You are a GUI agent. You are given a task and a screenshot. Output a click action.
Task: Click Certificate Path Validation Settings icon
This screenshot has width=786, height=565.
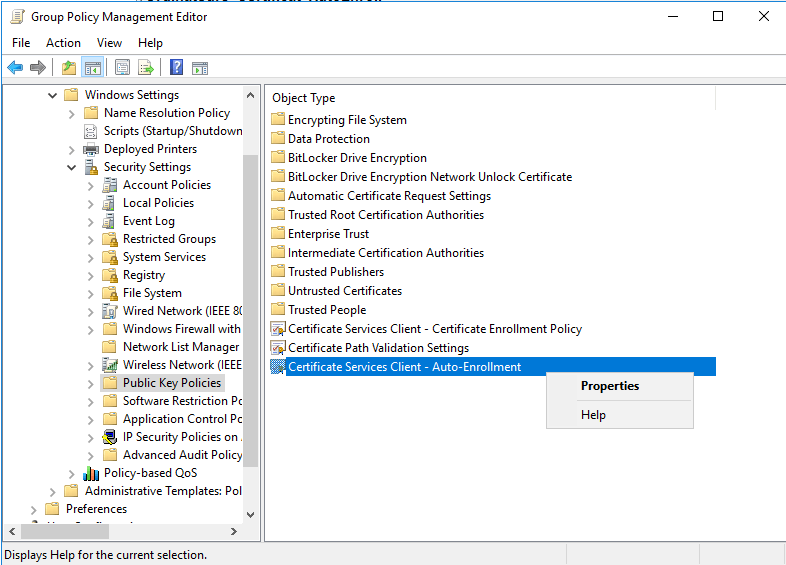(x=278, y=347)
